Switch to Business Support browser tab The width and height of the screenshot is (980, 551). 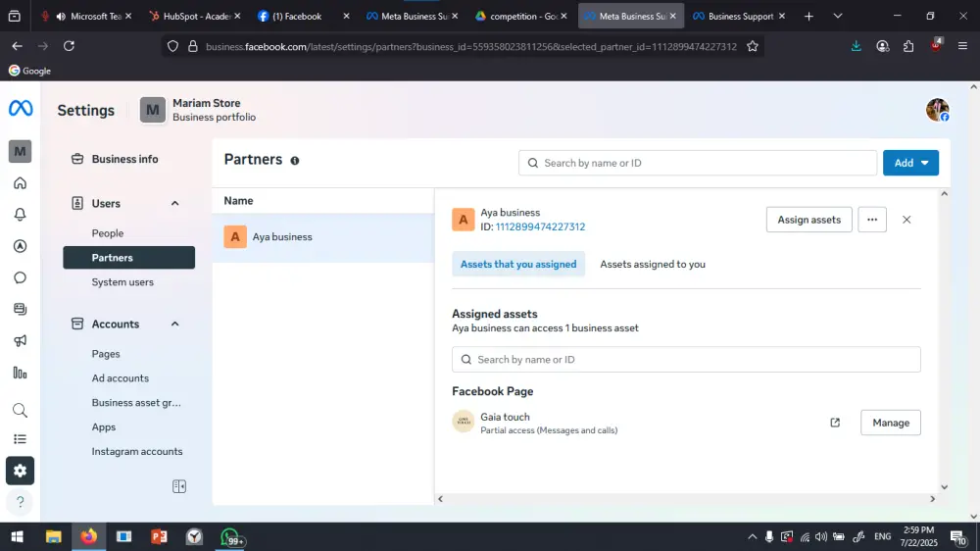pyautogui.click(x=739, y=17)
